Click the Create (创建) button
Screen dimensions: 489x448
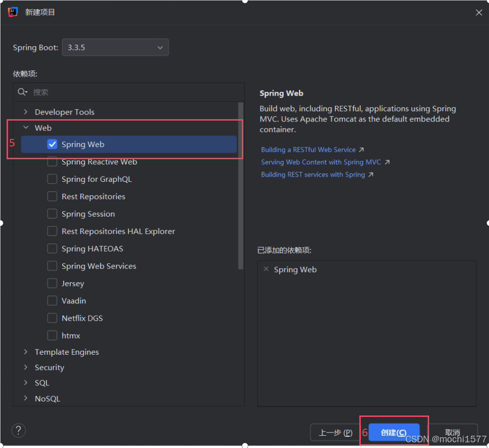coord(394,432)
